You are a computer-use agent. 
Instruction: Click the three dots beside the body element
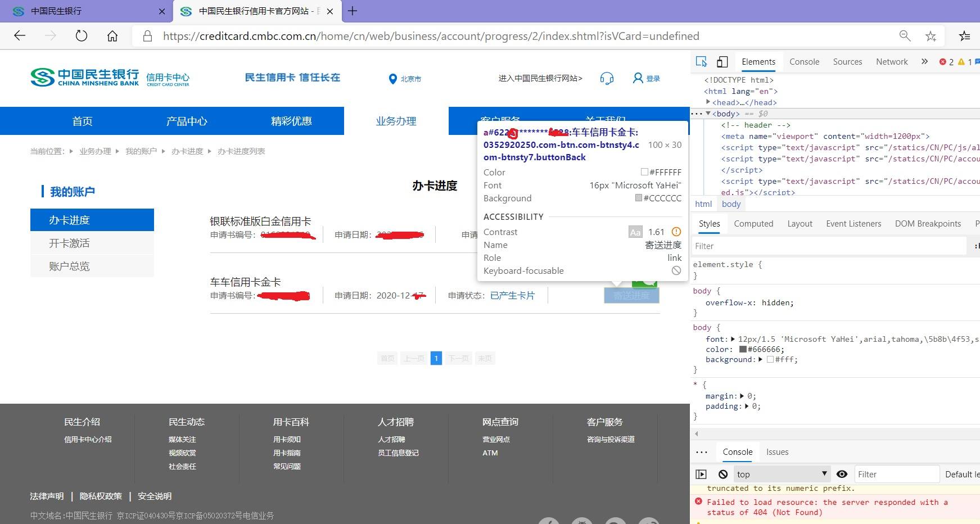[x=696, y=114]
